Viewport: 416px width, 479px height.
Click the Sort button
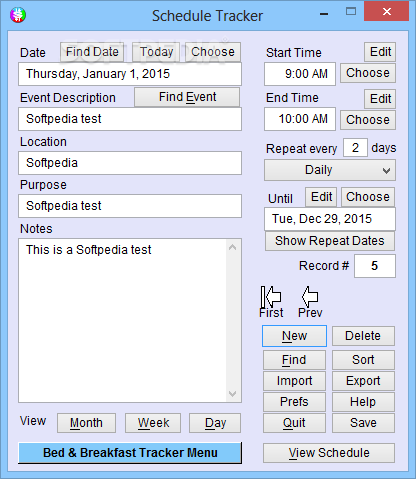363,360
